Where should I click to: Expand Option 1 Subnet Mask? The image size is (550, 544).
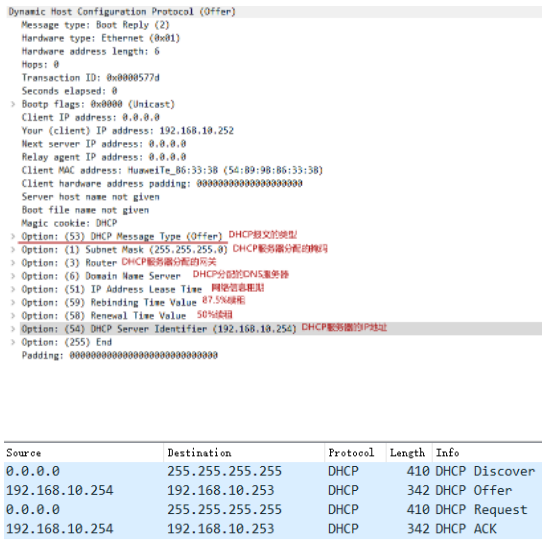click(13, 250)
